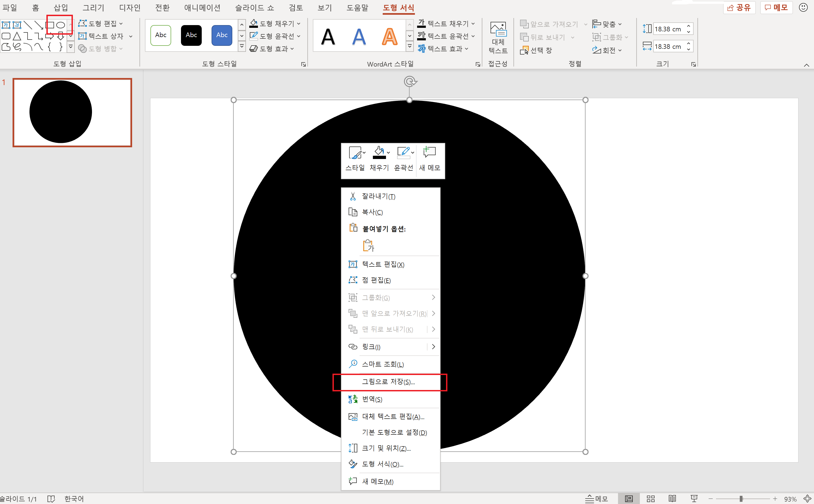Choose 크기 및 위치 in context menu
This screenshot has height=504, width=814.
click(x=390, y=448)
